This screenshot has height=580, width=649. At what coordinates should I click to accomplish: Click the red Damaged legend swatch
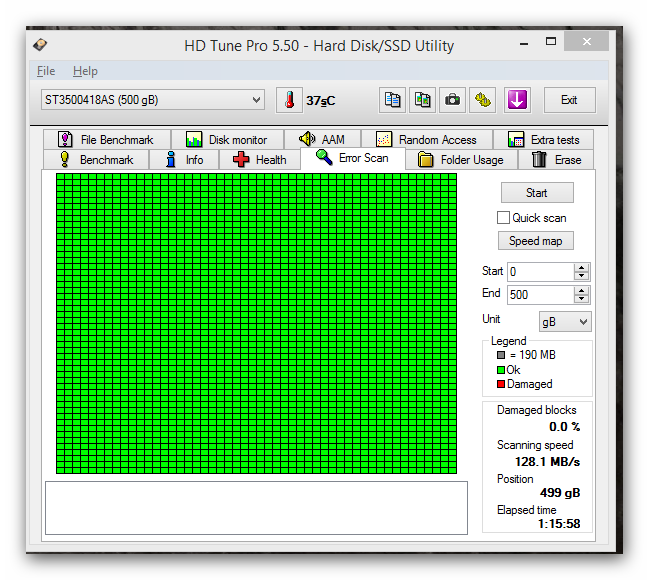point(501,384)
